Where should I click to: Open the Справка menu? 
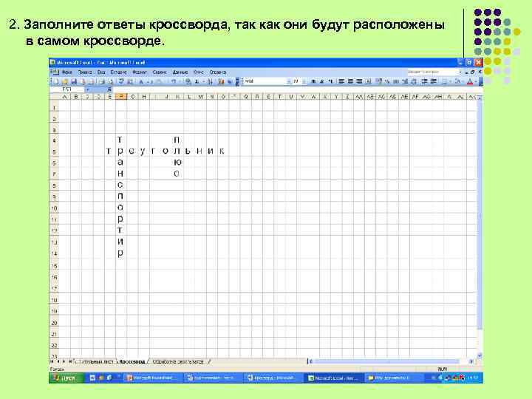pos(218,72)
